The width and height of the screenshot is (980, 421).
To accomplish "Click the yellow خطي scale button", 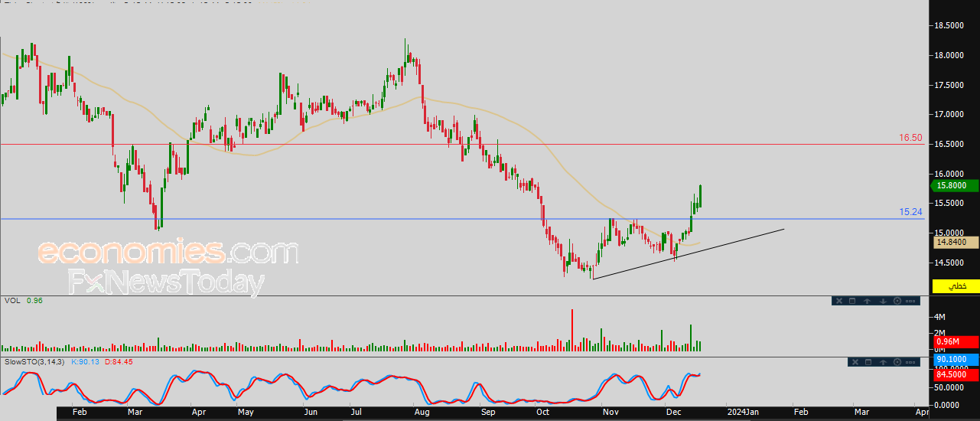I will pyautogui.click(x=956, y=286).
